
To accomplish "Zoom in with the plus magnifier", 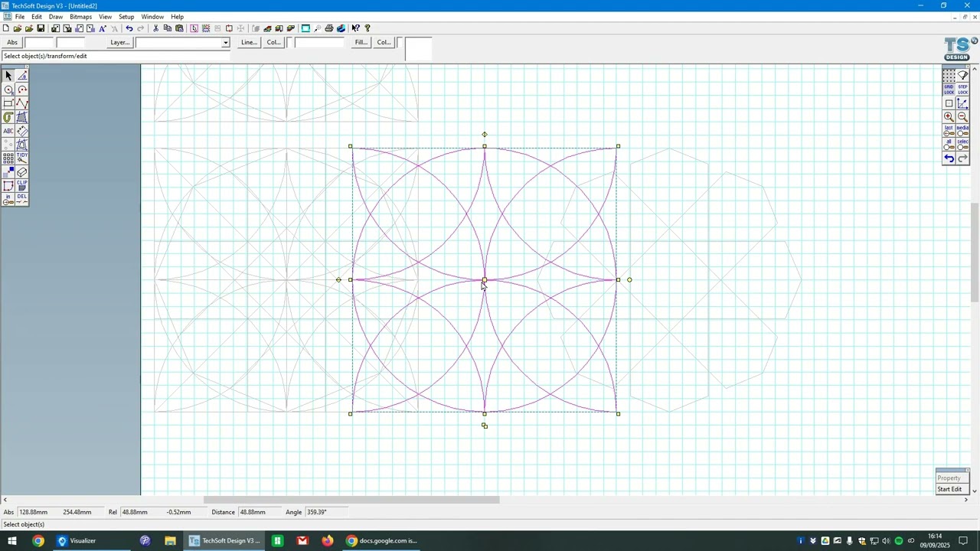I will coord(949,116).
